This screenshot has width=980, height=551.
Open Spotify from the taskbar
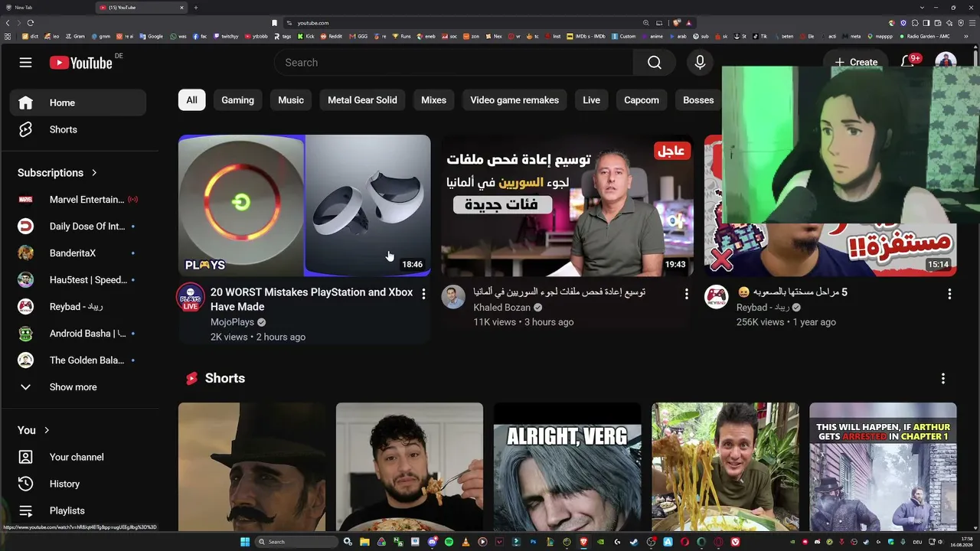(x=449, y=542)
